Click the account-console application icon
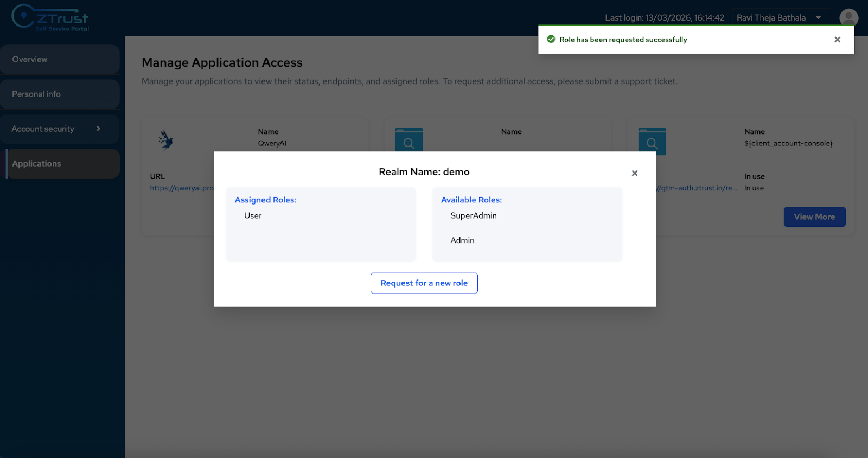 tap(652, 142)
